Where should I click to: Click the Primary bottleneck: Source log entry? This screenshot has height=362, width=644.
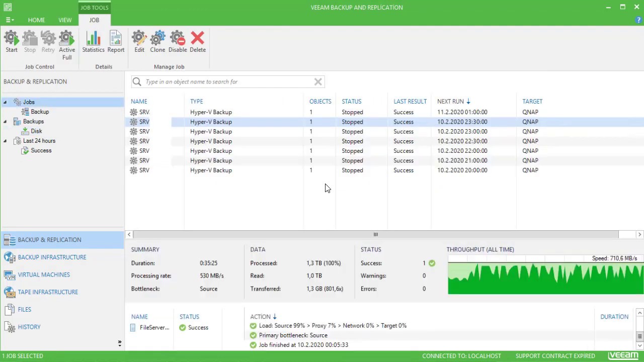tap(293, 335)
